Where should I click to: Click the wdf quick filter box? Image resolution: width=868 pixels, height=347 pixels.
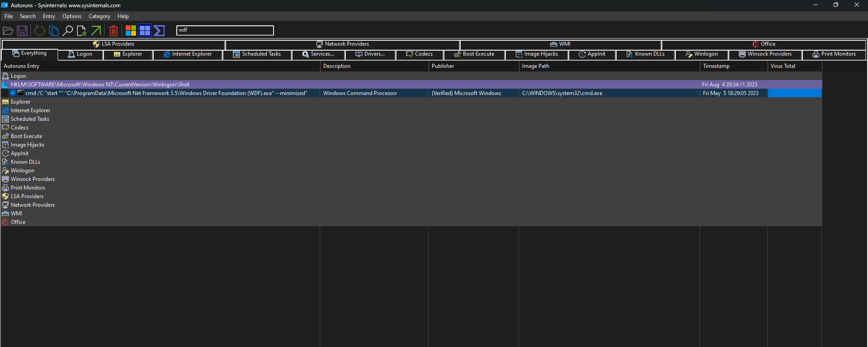[225, 30]
